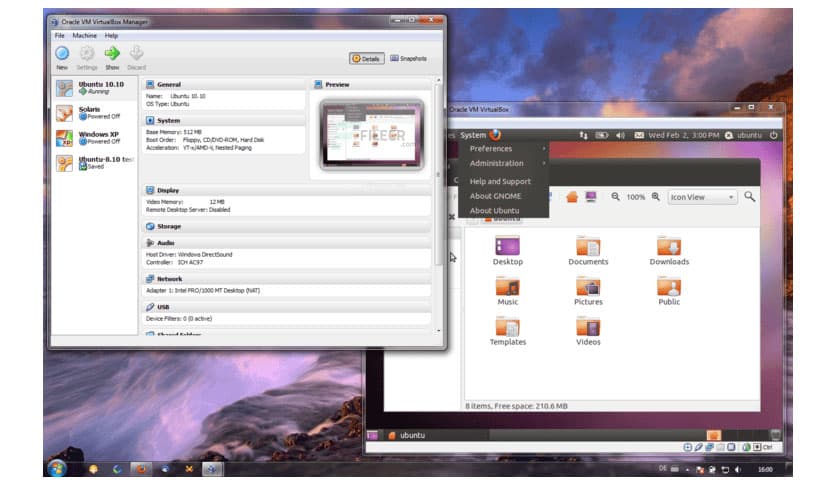Choose About GNOME menu entry
The width and height of the screenshot is (836, 484).
click(504, 196)
